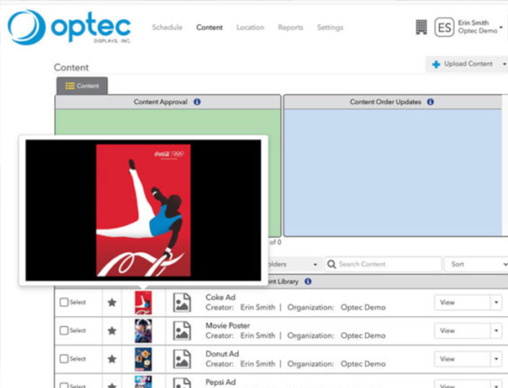Viewport: 508px width, 388px height.
Task: Show info for the Content Library
Action: point(308,281)
